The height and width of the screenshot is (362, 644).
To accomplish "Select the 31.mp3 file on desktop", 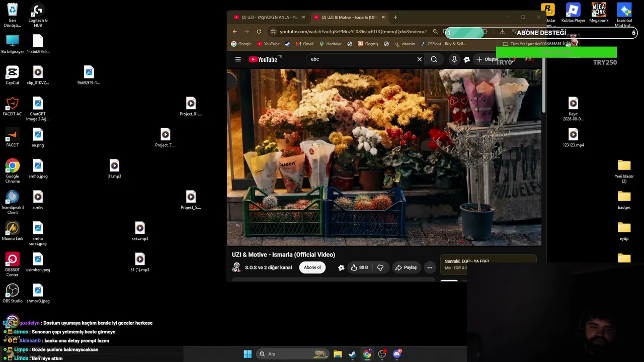I will (x=114, y=169).
